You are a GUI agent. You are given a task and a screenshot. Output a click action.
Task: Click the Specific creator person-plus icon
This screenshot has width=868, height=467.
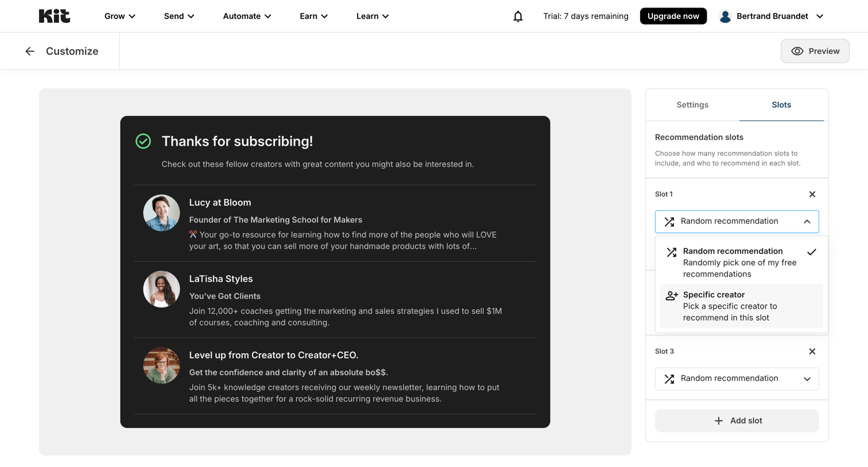(x=672, y=296)
